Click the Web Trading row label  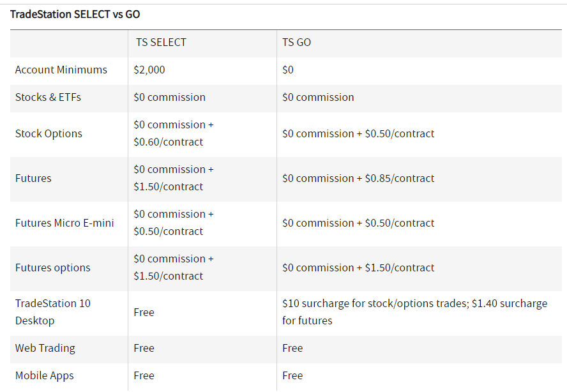(45, 348)
